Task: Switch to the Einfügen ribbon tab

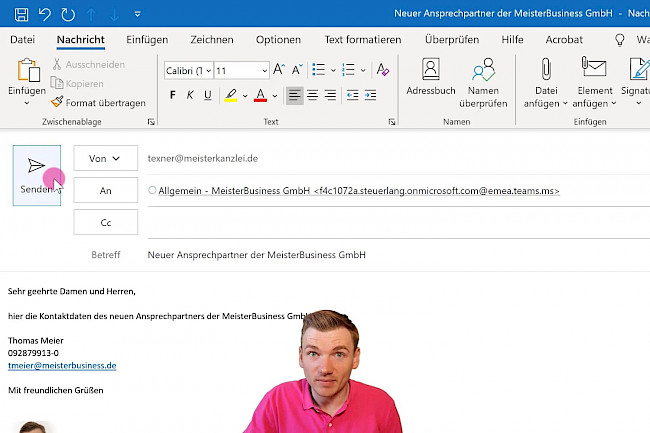Action: (147, 40)
